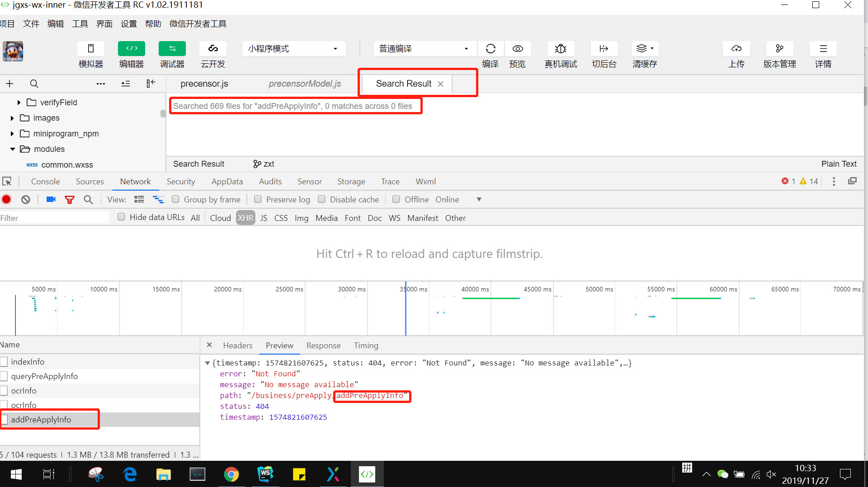This screenshot has width=868, height=487.
Task: Open the Online throttling dropdown arrow
Action: pyautogui.click(x=479, y=200)
